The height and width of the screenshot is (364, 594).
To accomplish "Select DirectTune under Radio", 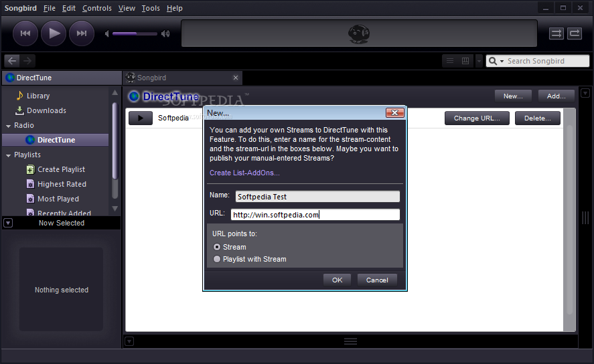I will (56, 140).
